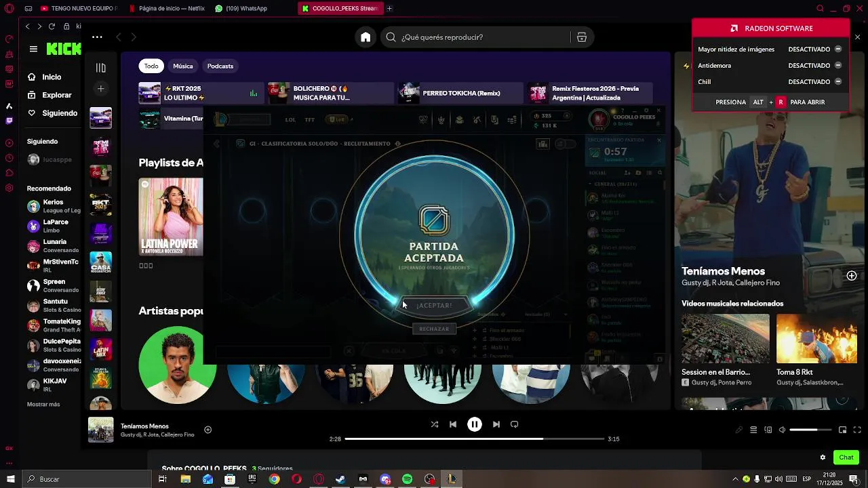
Task: Mute Spotify with the speaker icon
Action: pos(782,430)
